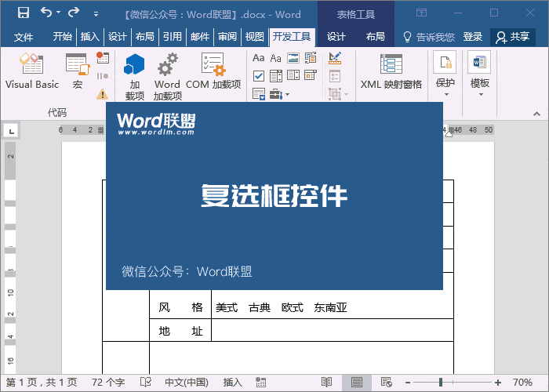Collapse the ribbon with chevron arrow

coord(536,114)
